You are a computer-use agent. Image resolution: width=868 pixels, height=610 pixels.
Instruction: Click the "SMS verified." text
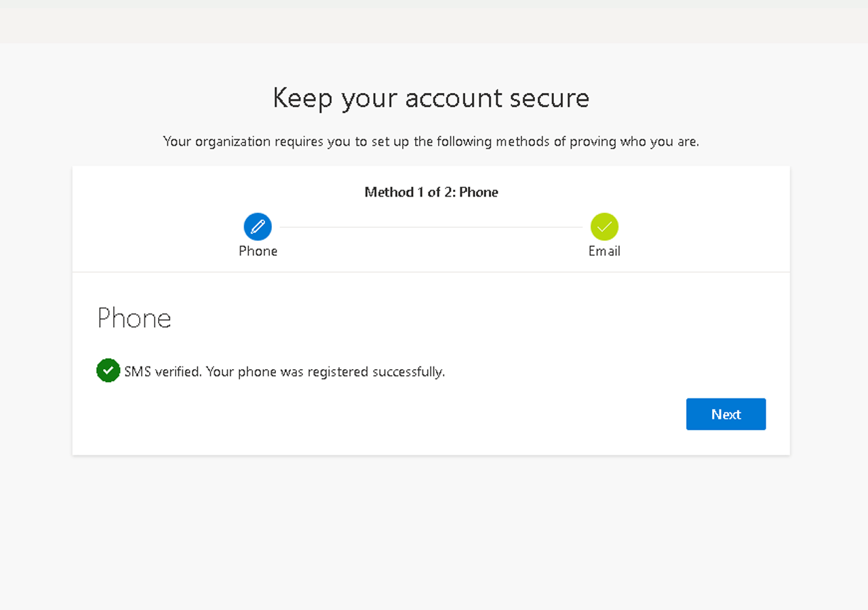(x=163, y=372)
